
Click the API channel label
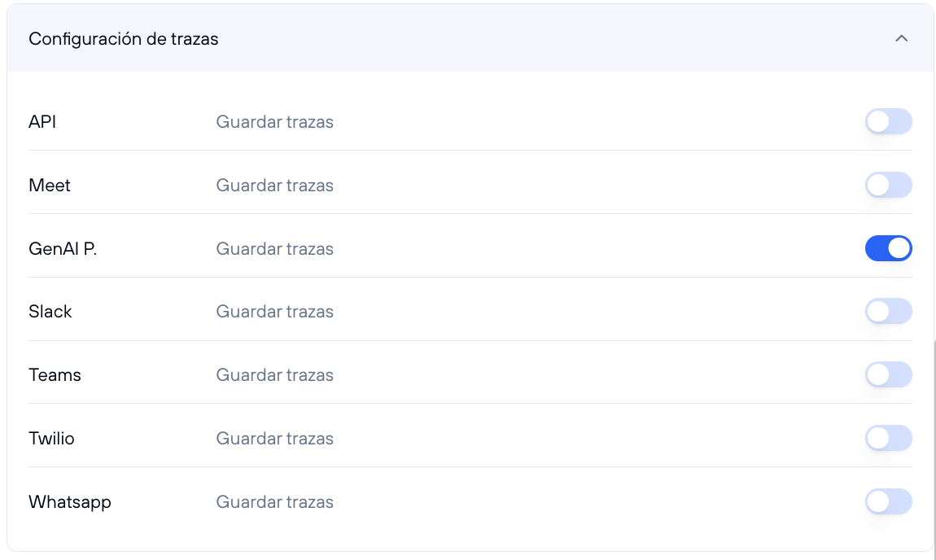coord(42,122)
